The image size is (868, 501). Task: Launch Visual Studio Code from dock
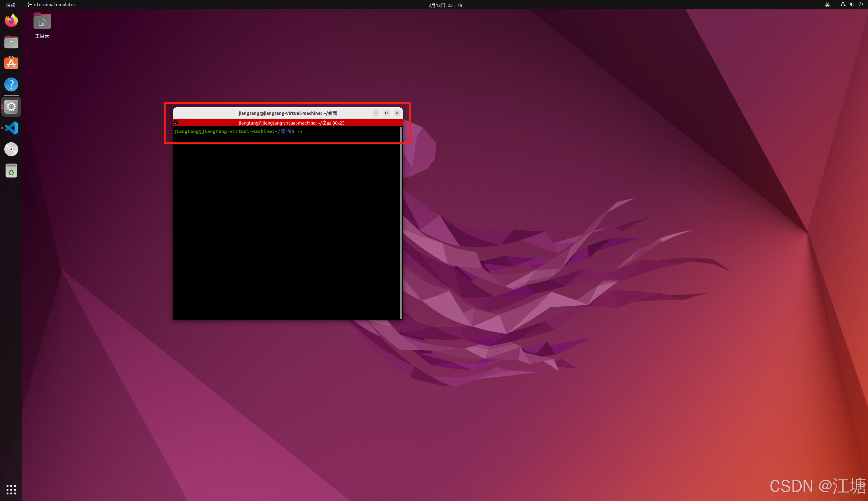(11, 128)
